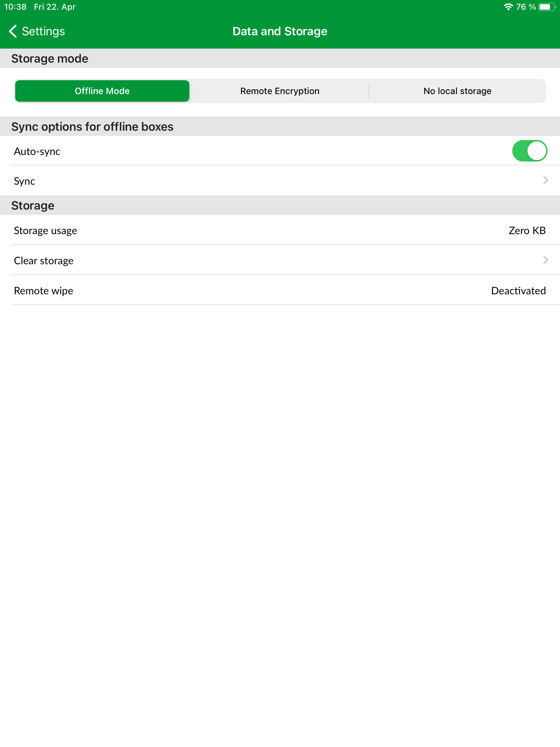
Task: Tap the Data and Storage title
Action: (x=280, y=31)
